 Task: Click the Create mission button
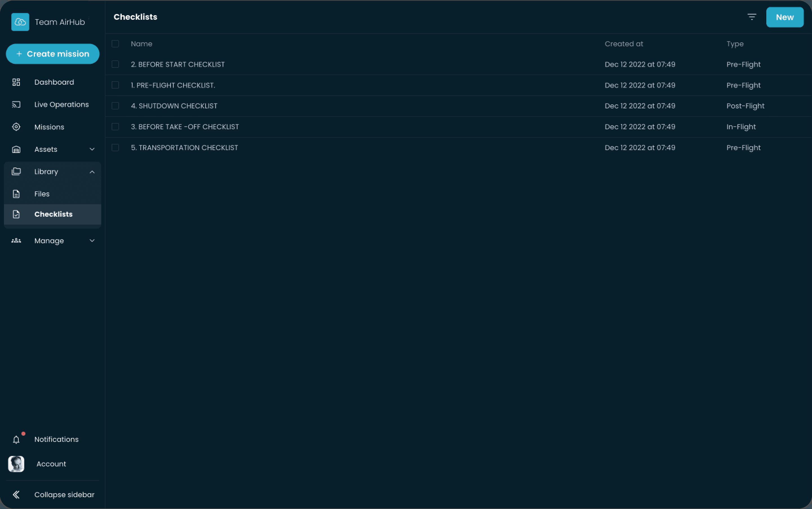tap(53, 54)
